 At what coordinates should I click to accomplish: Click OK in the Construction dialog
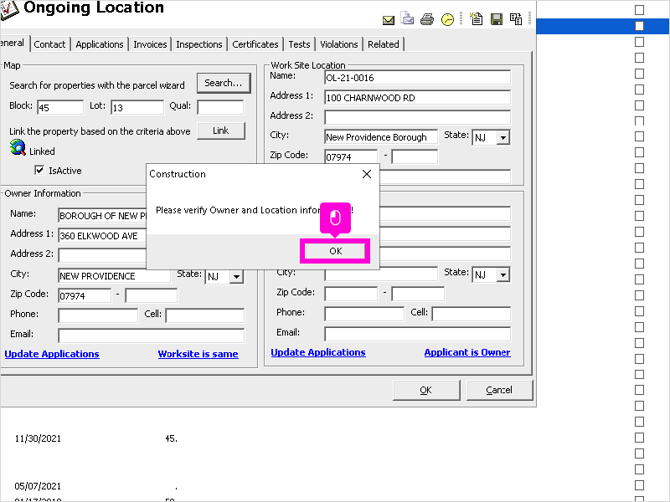pos(335,251)
